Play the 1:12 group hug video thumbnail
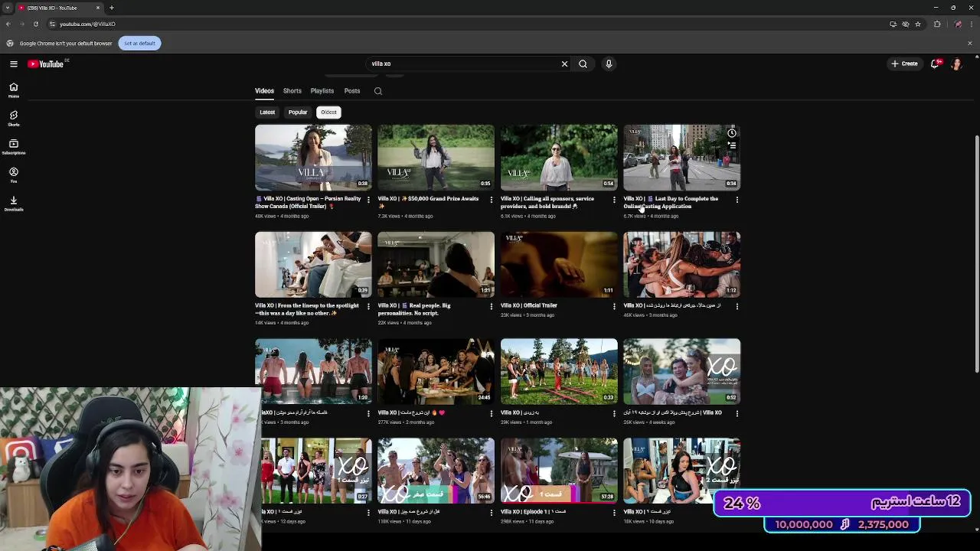Screen dimensions: 980x551 coord(681,264)
